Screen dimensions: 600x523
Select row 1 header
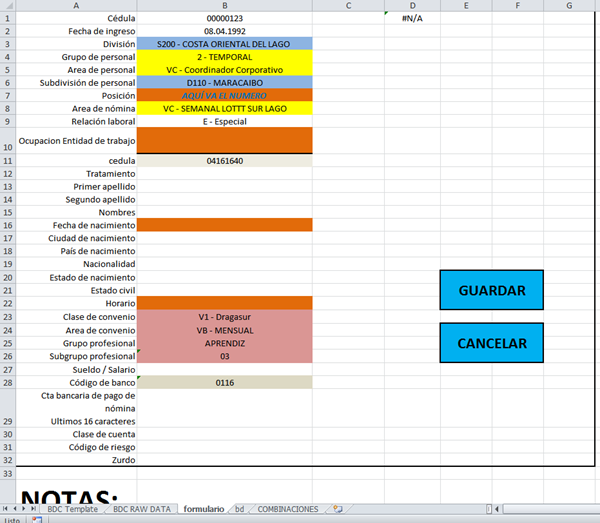point(8,18)
